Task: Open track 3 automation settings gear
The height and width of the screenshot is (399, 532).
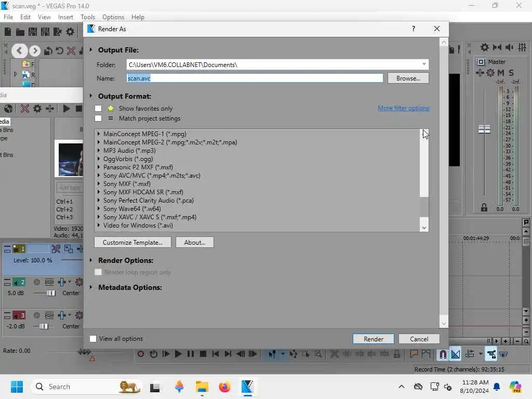Action: pyautogui.click(x=79, y=315)
